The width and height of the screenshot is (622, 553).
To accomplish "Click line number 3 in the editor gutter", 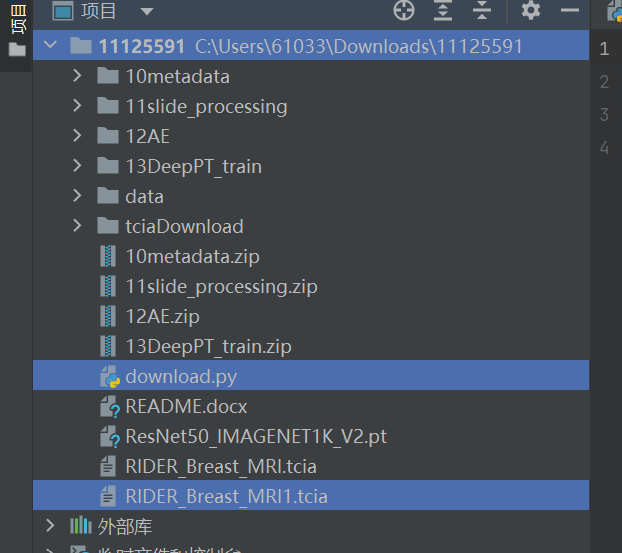I will pos(604,115).
